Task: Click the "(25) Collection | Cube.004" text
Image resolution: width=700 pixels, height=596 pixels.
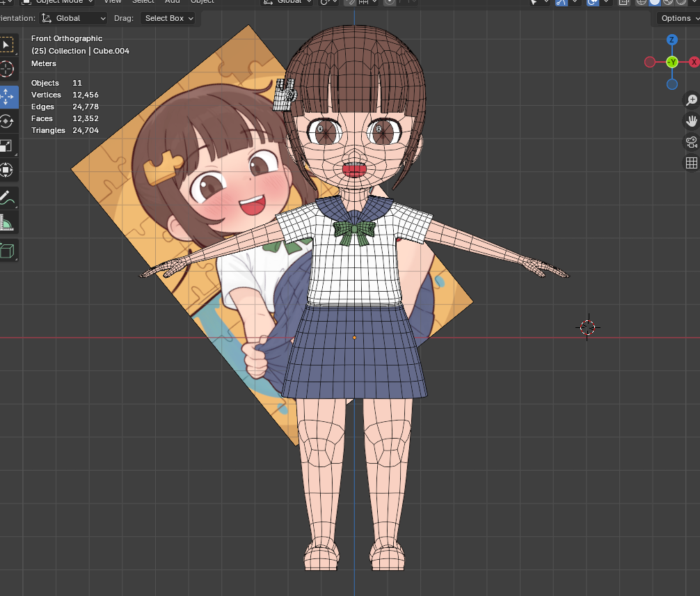Action: point(80,51)
